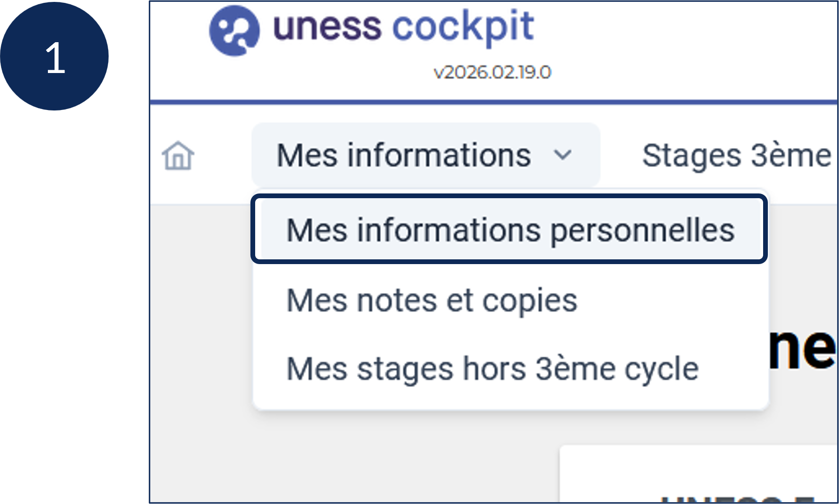Click the word uness in the header
This screenshot has width=839, height=504.
327,26
